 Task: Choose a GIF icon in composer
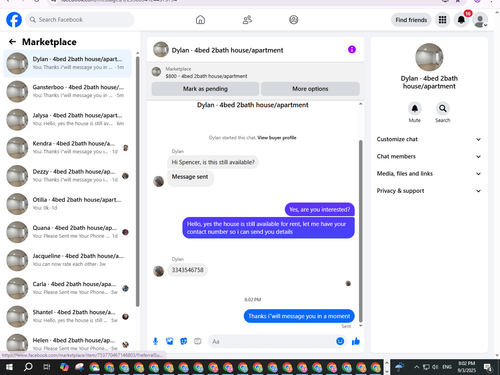pos(198,341)
